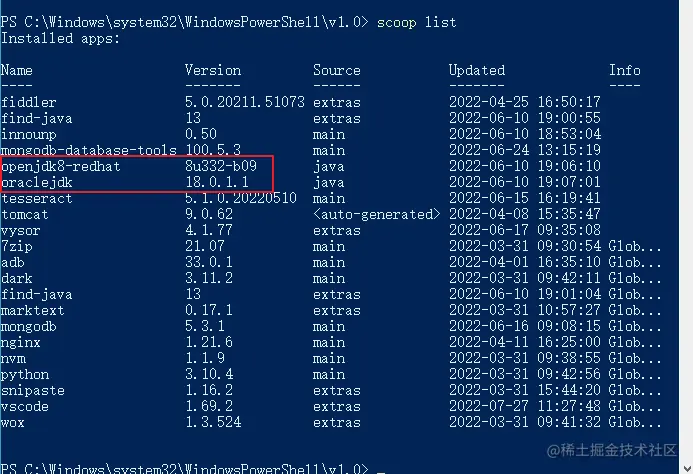Click oraclejdk version 18.0.1.1
693x474 pixels.
[216, 183]
